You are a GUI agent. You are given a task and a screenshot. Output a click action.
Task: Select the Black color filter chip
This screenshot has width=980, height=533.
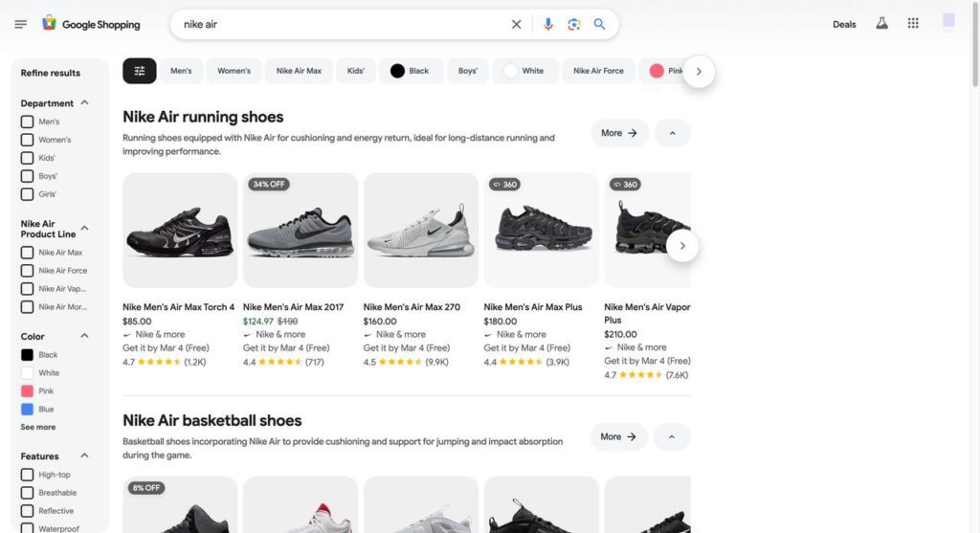(x=411, y=71)
